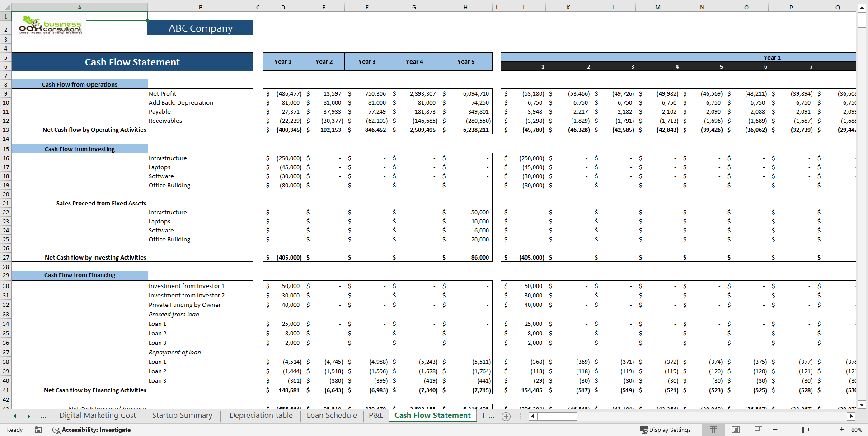Select the Digital Marketing Cost sheet
Viewport: 868px width, 436px height.
pyautogui.click(x=98, y=415)
